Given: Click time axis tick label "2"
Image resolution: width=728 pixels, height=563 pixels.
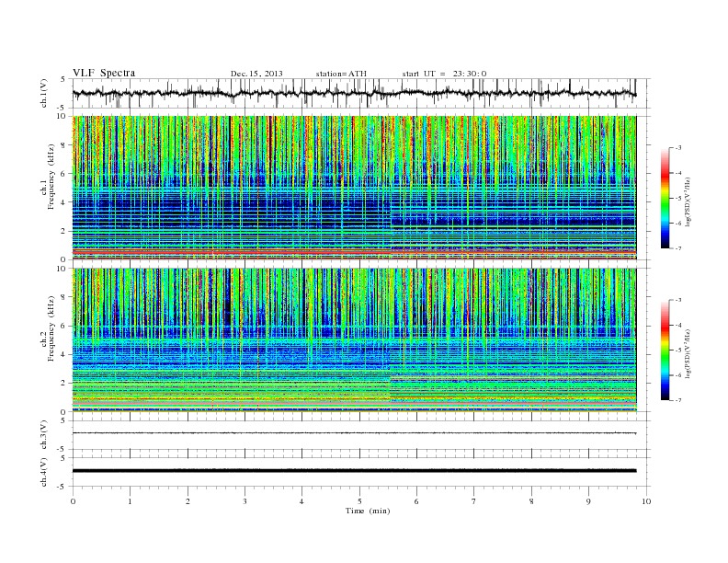Looking at the screenshot, I should click(x=188, y=501).
